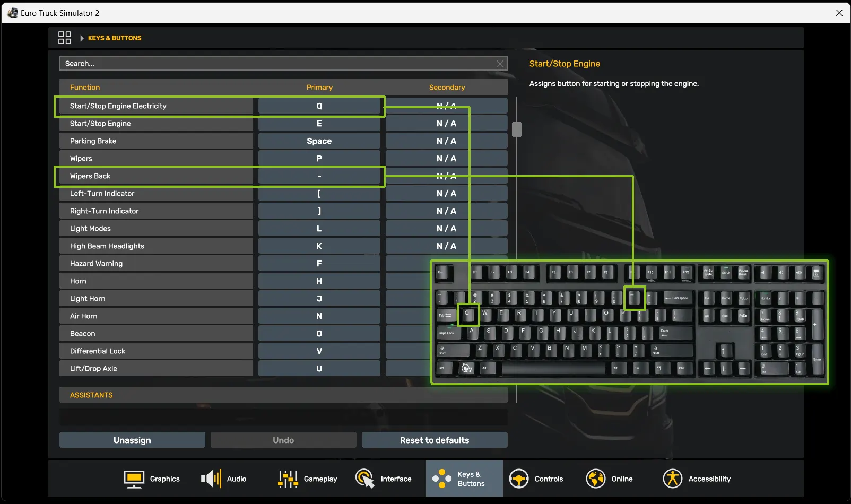Viewport: 851px width, 504px height.
Task: Click the Undo button
Action: point(283,440)
